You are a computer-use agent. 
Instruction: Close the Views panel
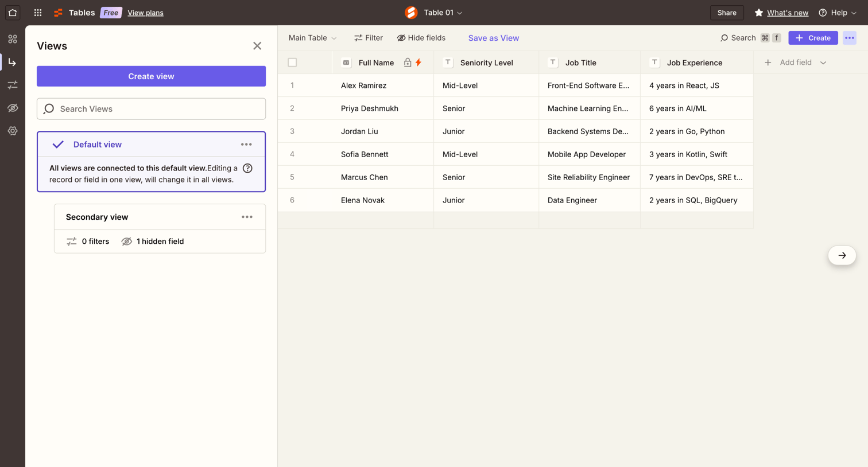[x=257, y=46]
